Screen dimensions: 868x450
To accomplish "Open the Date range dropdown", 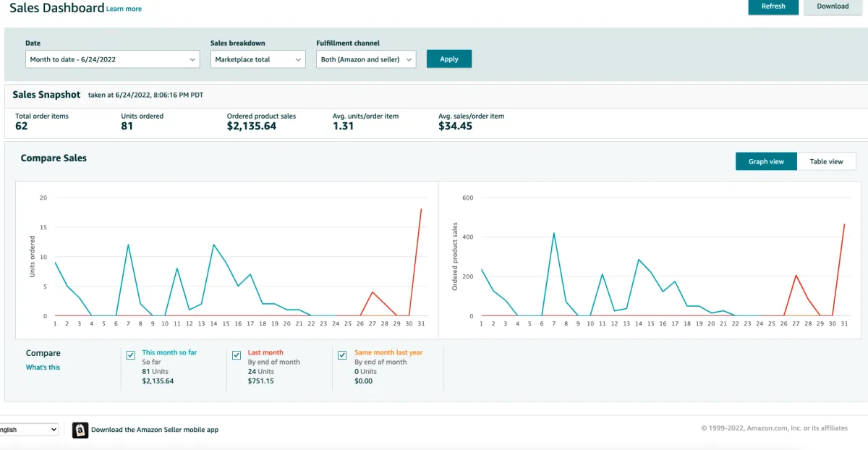I will (x=112, y=59).
